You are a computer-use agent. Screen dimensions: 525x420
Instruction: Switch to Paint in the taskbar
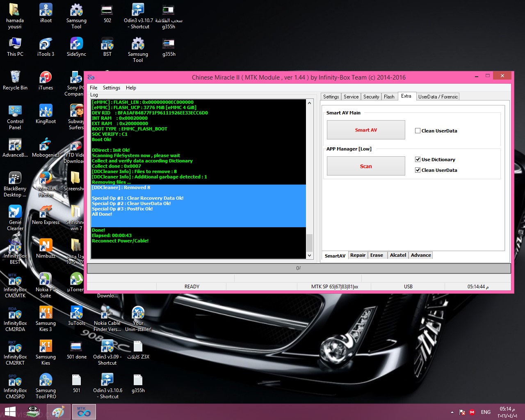pos(58,412)
